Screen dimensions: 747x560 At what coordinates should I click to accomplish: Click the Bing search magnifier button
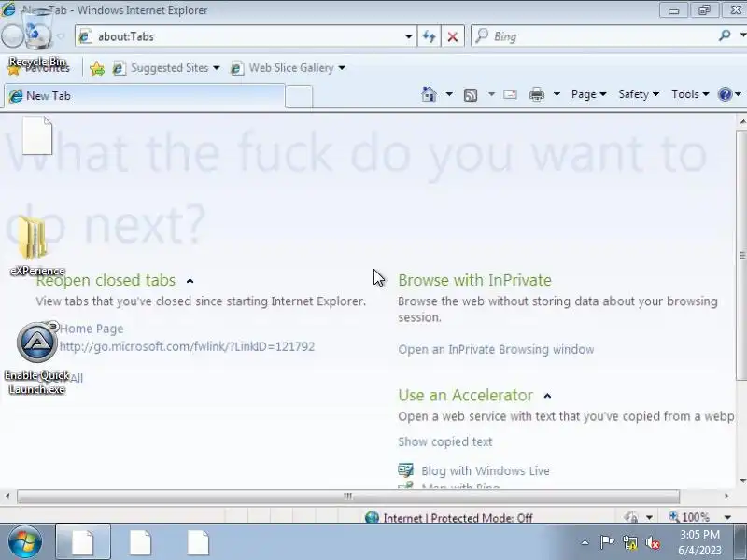pos(725,35)
